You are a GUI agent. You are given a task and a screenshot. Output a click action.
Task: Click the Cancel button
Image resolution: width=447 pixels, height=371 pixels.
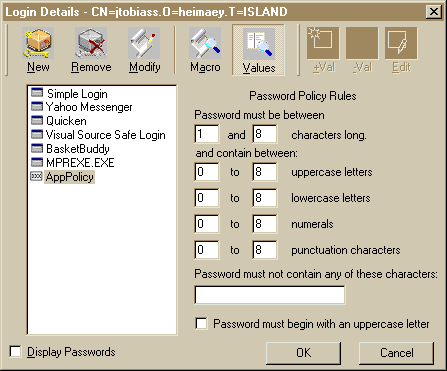[x=396, y=353]
